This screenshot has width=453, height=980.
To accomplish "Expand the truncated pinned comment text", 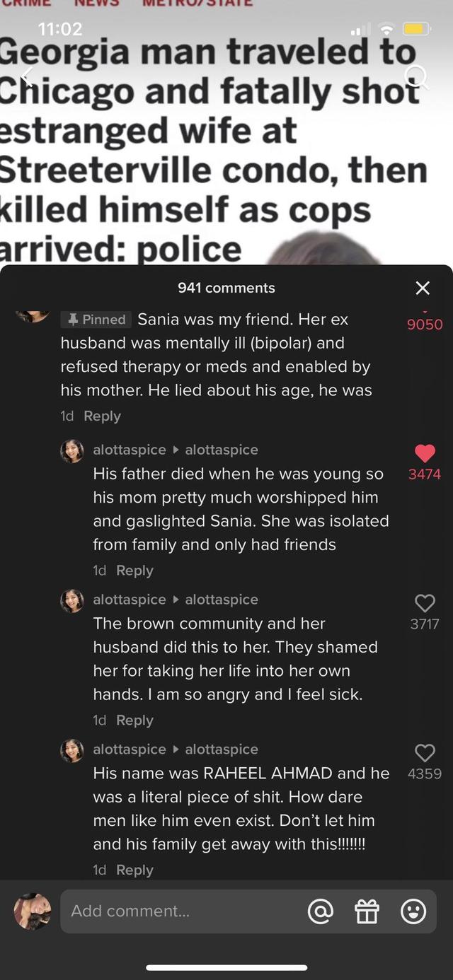I will (x=216, y=355).
